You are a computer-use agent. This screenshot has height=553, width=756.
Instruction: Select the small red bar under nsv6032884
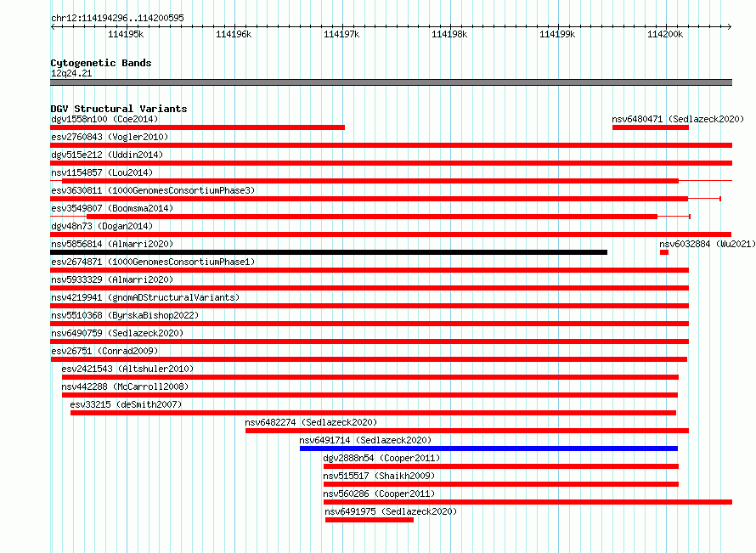(x=664, y=252)
